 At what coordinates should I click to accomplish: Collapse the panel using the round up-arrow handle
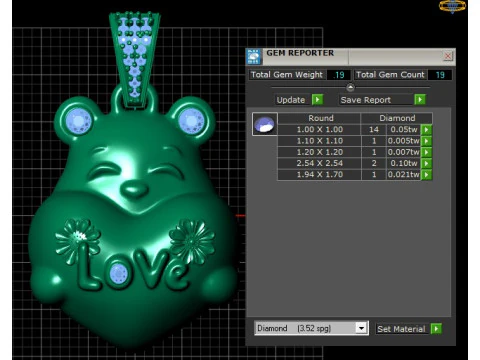click(x=350, y=88)
